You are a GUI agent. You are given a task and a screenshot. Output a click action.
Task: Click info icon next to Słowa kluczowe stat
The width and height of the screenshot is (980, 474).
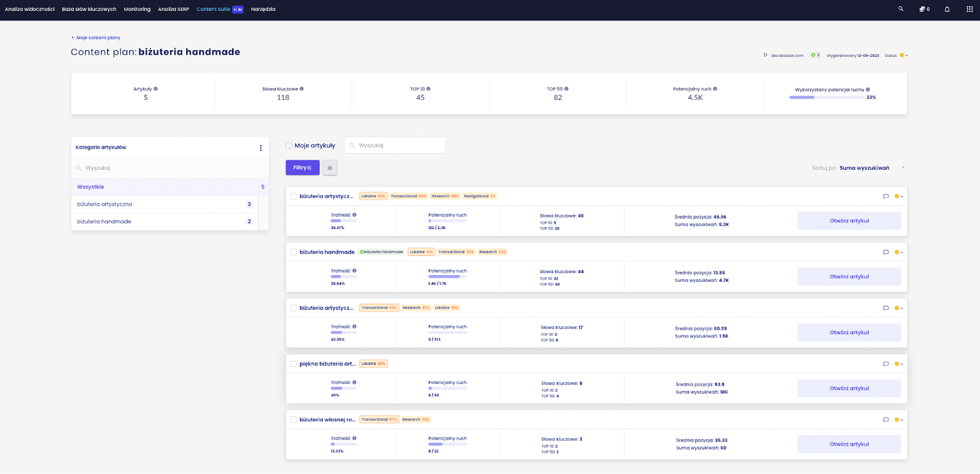301,89
